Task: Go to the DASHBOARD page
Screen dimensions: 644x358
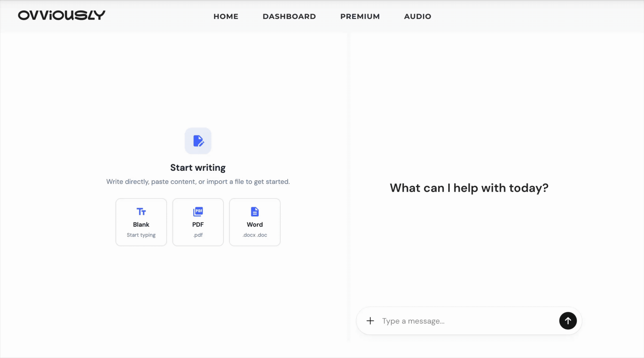Action: 289,17
